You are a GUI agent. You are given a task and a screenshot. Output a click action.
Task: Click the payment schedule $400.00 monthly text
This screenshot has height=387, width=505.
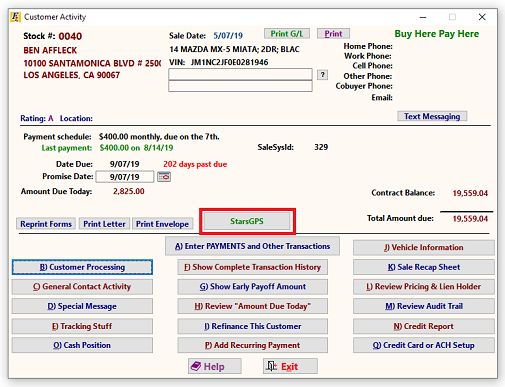(159, 137)
